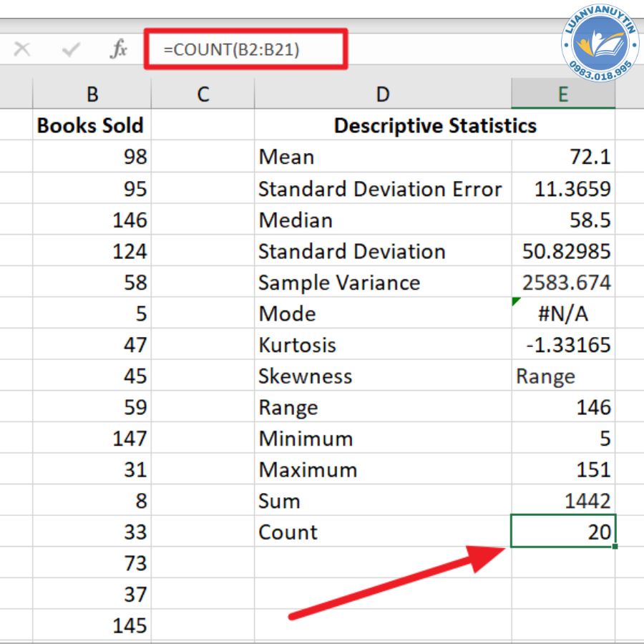Select column B header
644x644 pixels.
(x=92, y=94)
